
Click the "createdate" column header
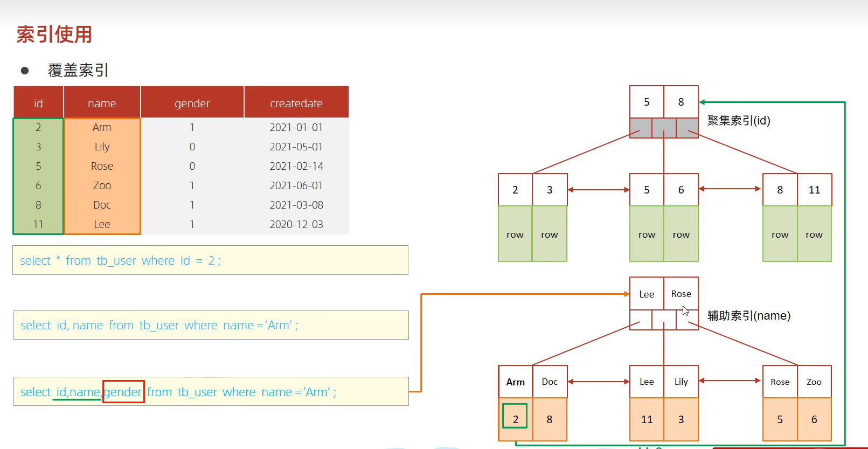tap(296, 103)
